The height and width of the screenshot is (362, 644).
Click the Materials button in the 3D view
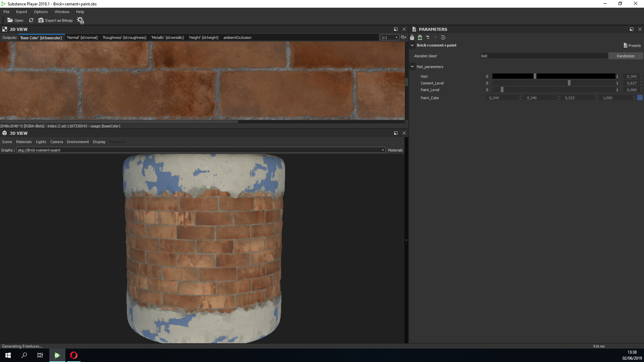click(395, 150)
